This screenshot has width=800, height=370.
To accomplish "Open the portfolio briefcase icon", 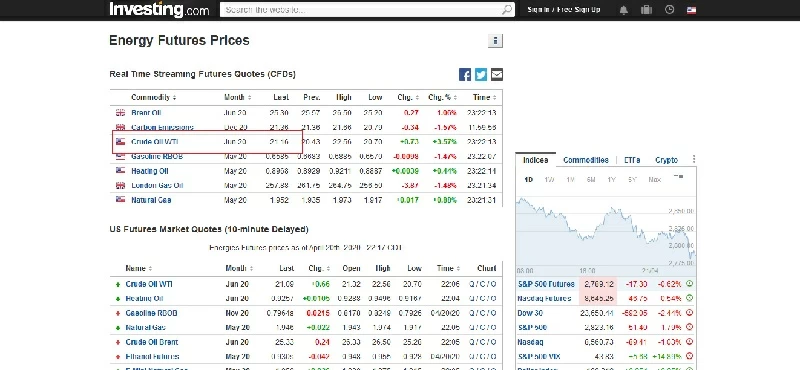I will tap(646, 10).
